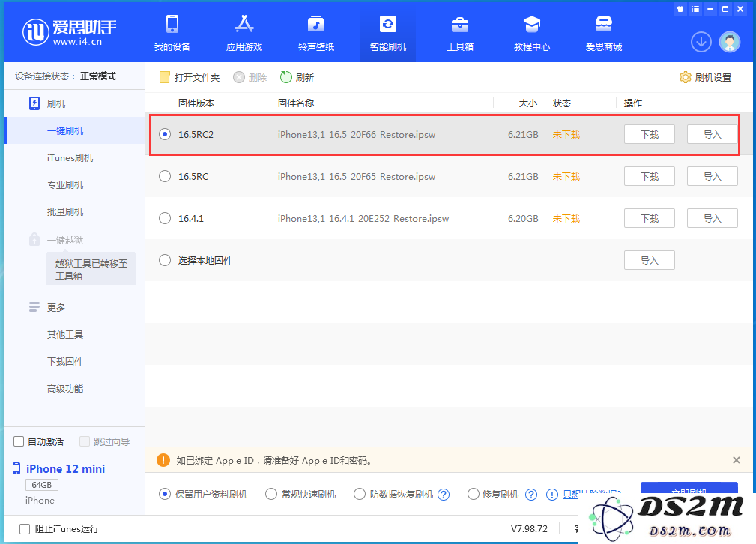This screenshot has height=544, width=756.
Task: Import a local firmware file
Action: 649,260
